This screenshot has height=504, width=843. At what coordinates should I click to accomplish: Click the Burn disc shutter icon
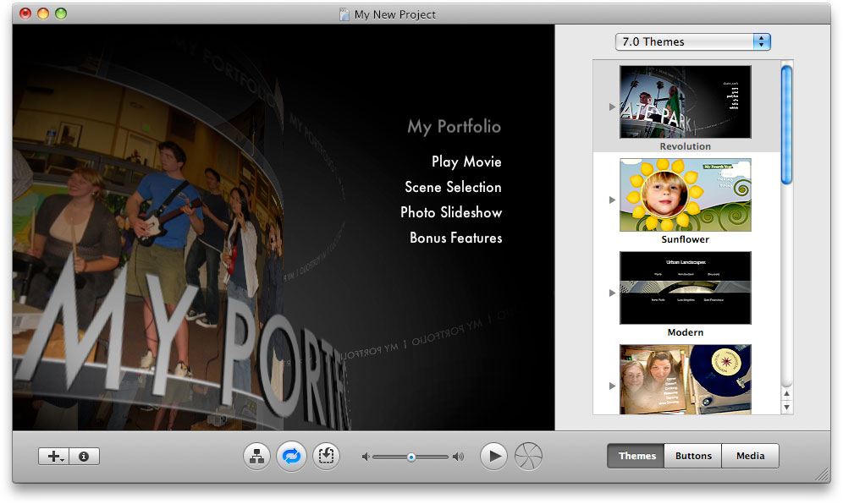point(528,457)
